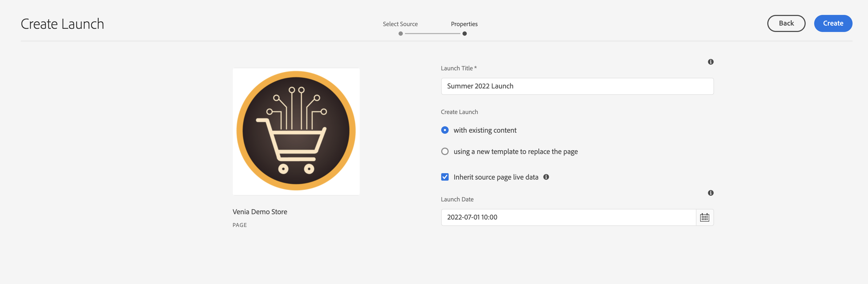Go to the Select Source step label

click(x=400, y=24)
